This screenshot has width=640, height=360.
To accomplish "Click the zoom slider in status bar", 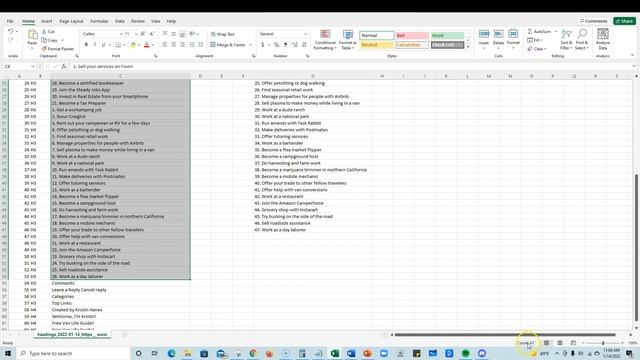I will coord(603,343).
